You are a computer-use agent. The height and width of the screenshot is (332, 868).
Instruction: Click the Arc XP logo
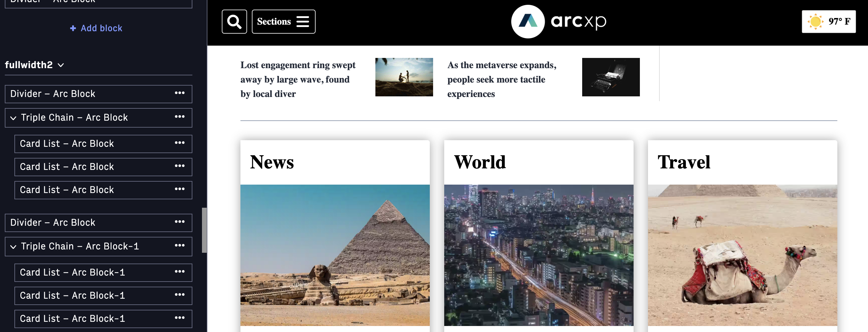[x=559, y=22]
